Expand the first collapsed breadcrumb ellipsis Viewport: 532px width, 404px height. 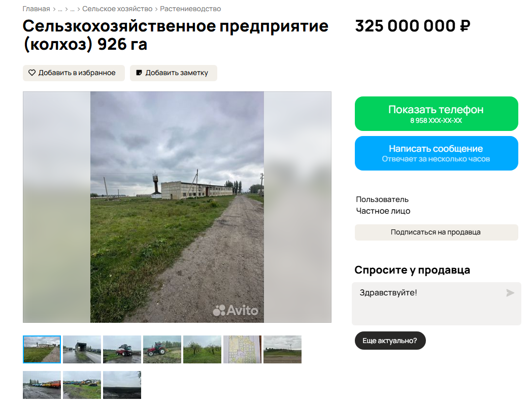(x=60, y=9)
